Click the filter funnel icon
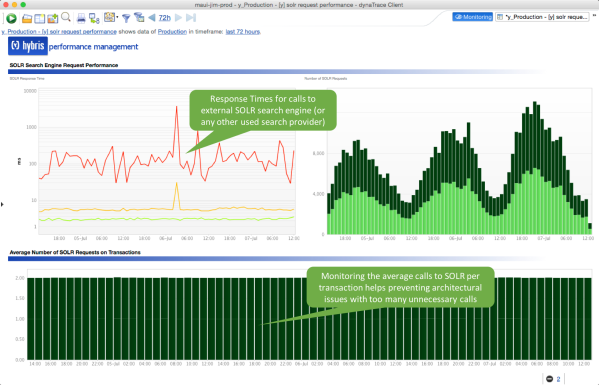 (x=126, y=18)
